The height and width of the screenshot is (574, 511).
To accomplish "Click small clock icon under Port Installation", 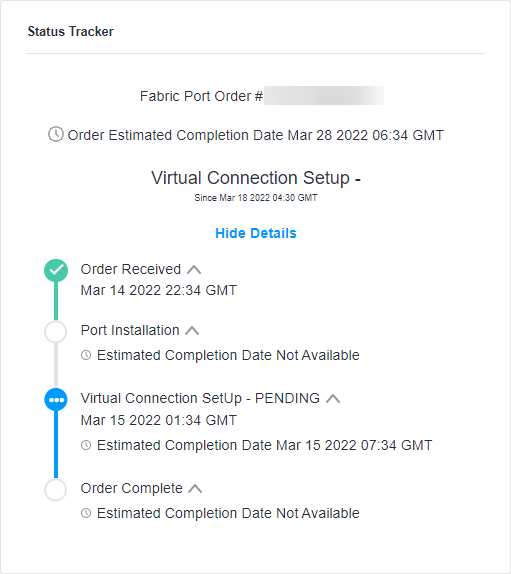I will [x=86, y=355].
